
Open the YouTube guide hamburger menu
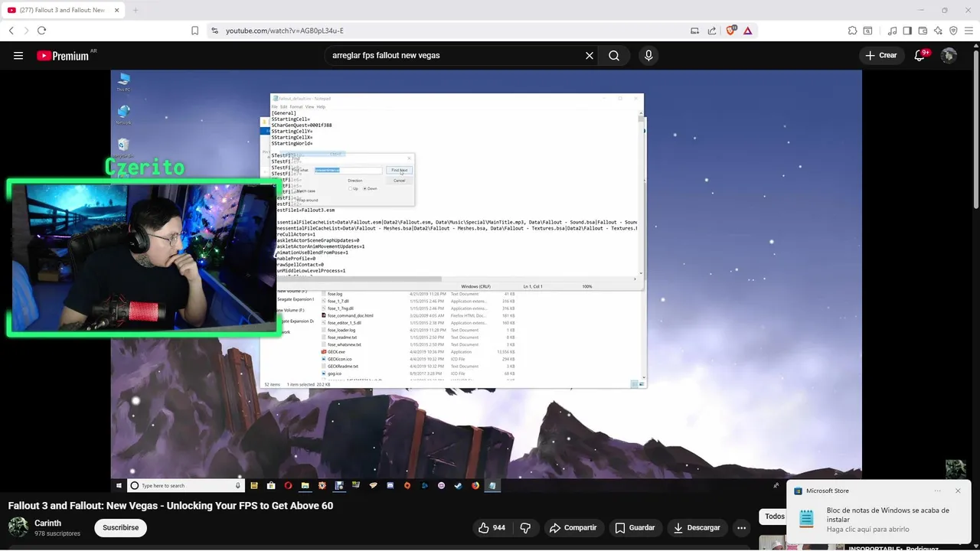tap(18, 55)
